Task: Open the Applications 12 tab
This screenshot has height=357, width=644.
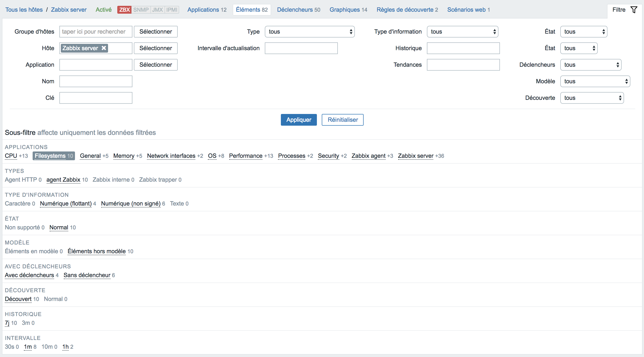Action: click(207, 10)
